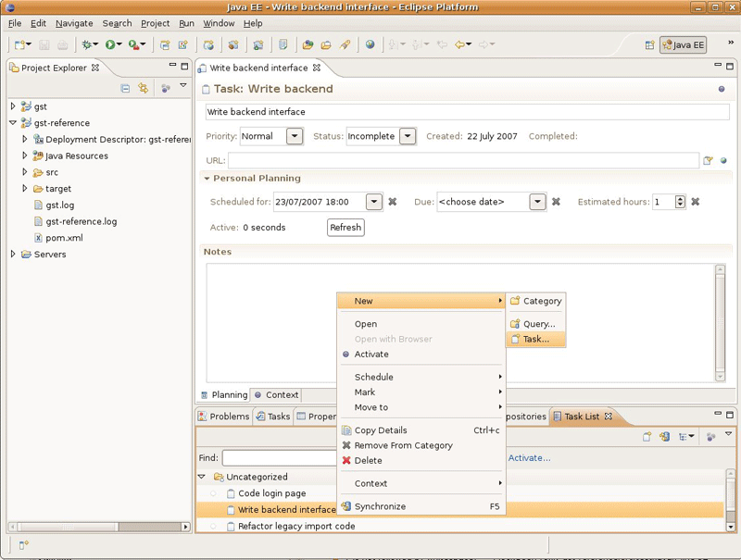Click the Open Perspective icon
The image size is (741, 560).
point(650,44)
